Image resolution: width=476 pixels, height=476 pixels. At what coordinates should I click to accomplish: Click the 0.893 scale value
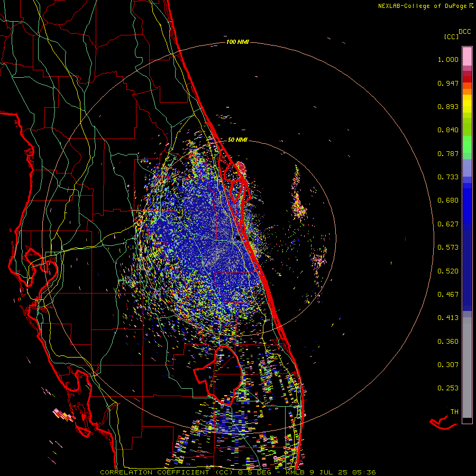tap(448, 106)
